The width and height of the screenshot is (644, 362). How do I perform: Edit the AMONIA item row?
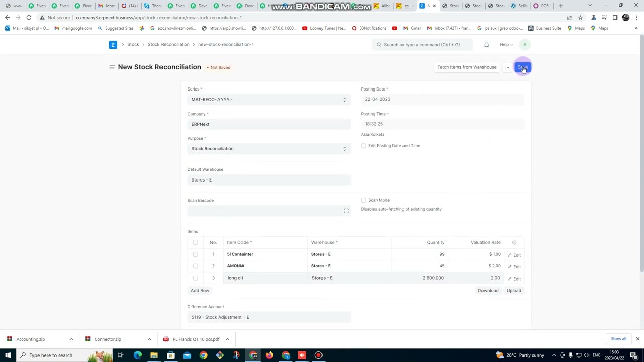tap(514, 267)
